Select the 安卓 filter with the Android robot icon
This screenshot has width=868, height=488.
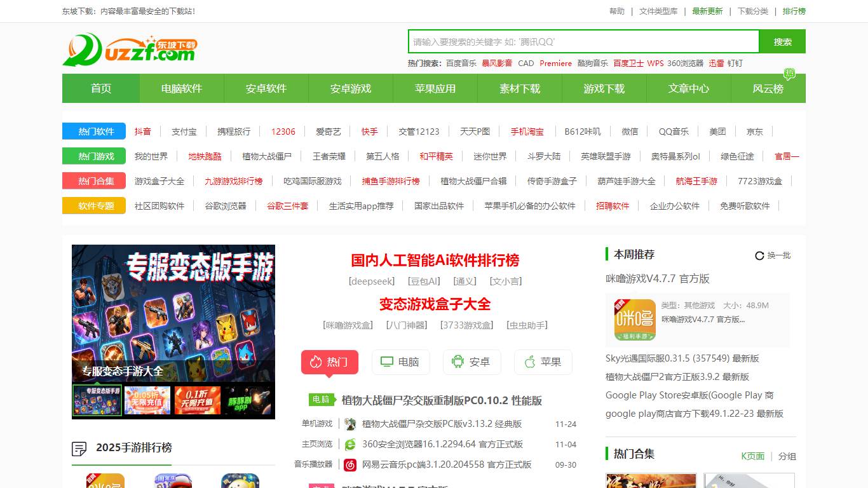coord(471,362)
